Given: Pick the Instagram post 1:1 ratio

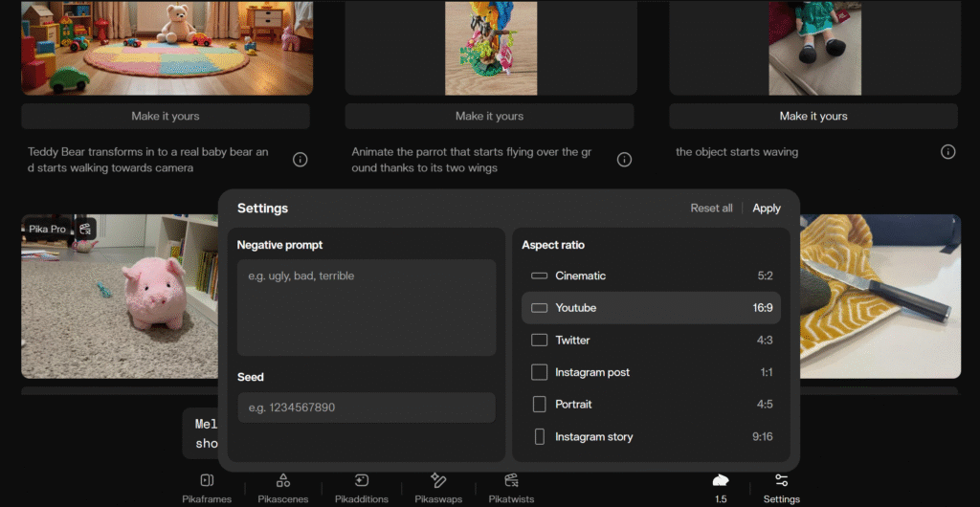Looking at the screenshot, I should pyautogui.click(x=651, y=372).
